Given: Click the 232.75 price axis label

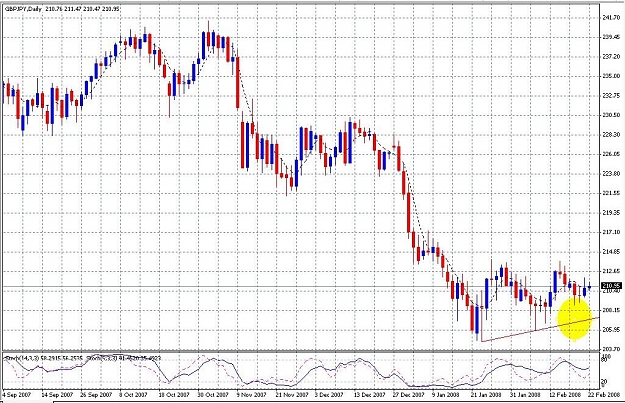Looking at the screenshot, I should tap(611, 96).
